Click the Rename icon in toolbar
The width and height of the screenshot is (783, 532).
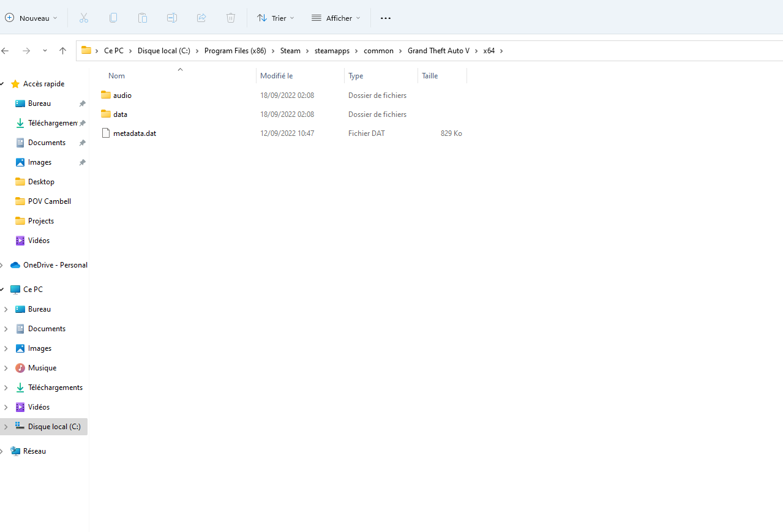[172, 18]
